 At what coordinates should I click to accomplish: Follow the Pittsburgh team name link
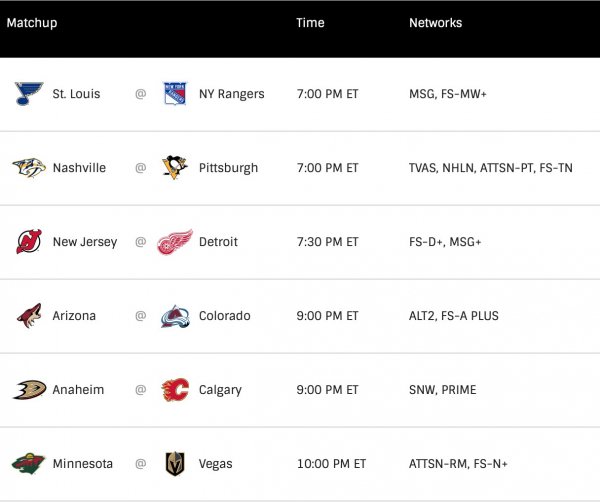tap(228, 168)
